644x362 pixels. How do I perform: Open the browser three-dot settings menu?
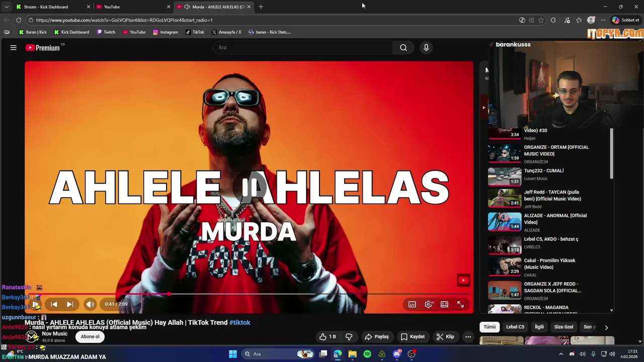pos(603,20)
